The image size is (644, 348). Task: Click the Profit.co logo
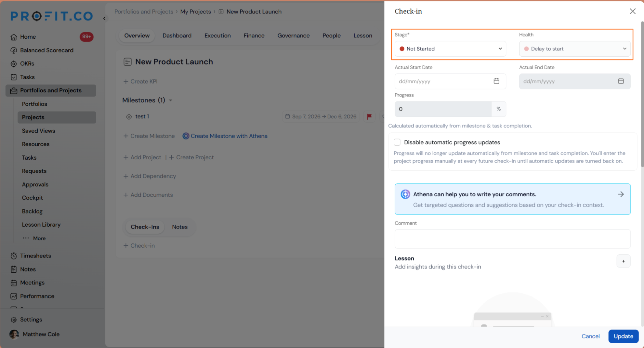click(x=52, y=16)
